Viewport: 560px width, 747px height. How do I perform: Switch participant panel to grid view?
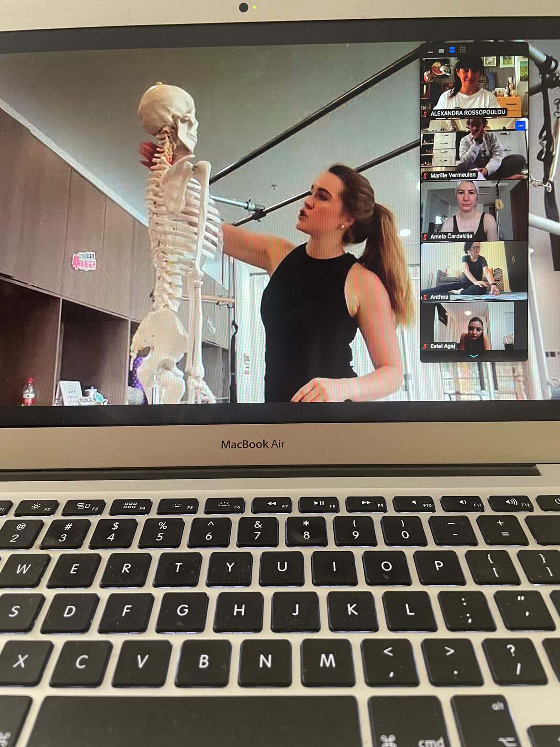tap(463, 50)
